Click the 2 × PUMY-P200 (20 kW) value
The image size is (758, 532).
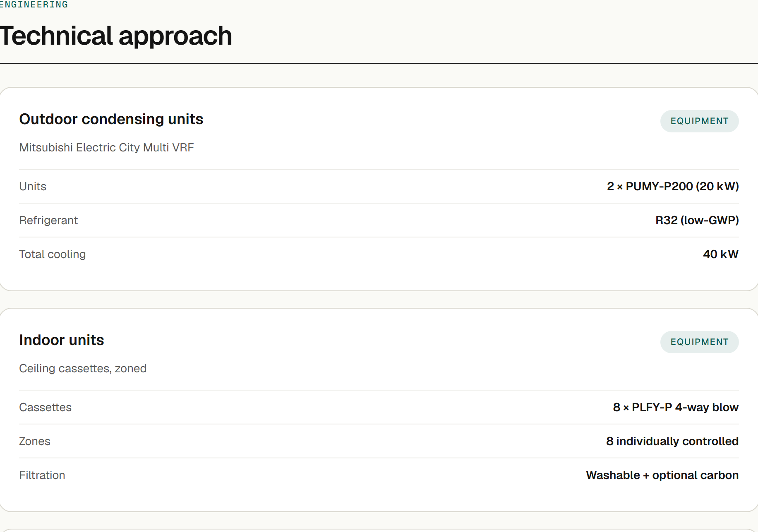pyautogui.click(x=673, y=187)
